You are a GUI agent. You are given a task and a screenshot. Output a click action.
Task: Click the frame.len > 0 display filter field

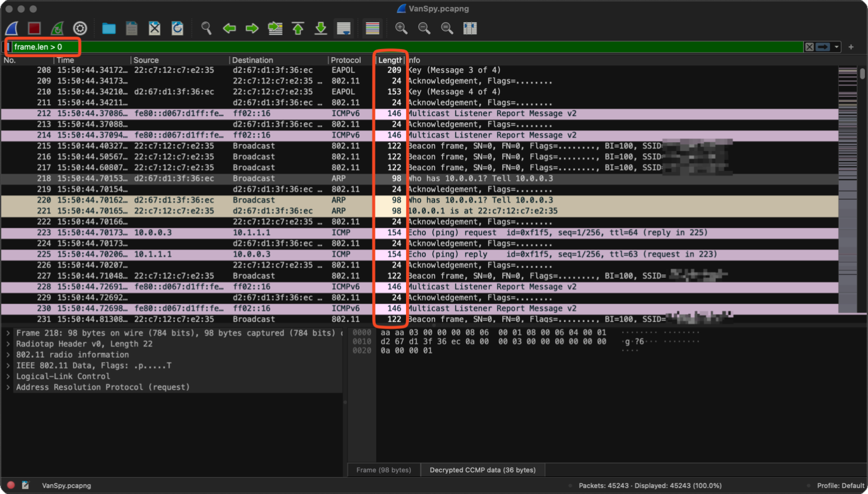click(x=408, y=47)
